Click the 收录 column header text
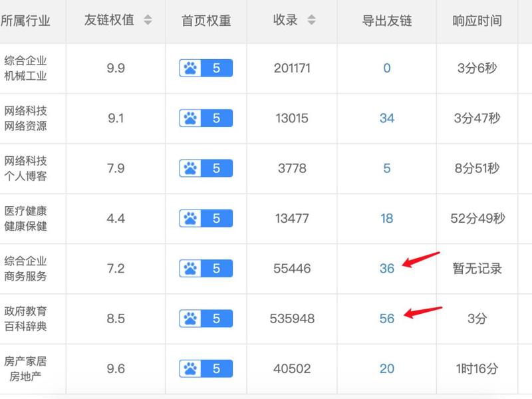Viewport: 532px width, 399px height. click(x=285, y=20)
